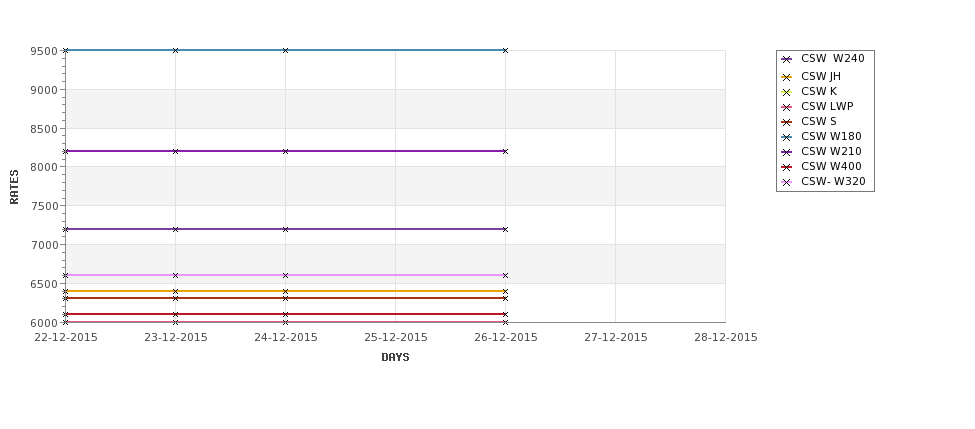Click the CSW W210 purple legend marker
This screenshot has height=429, width=975.
coord(786,152)
